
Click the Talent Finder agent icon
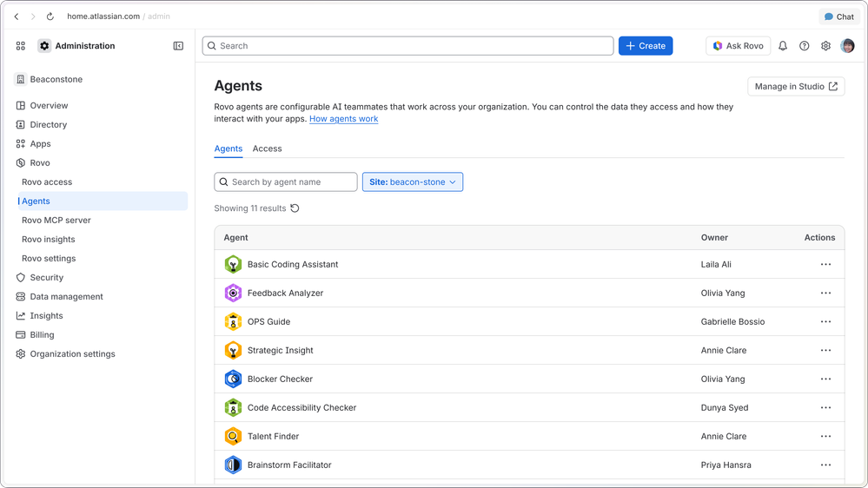233,437
